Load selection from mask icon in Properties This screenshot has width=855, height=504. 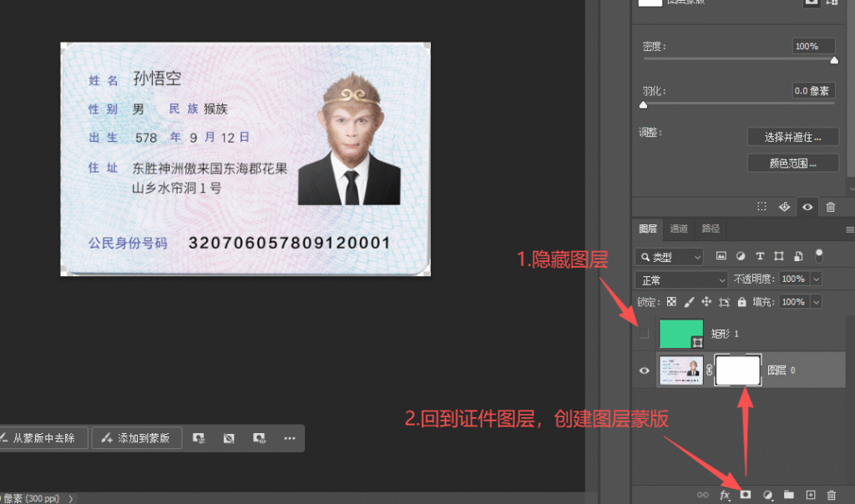(761, 206)
